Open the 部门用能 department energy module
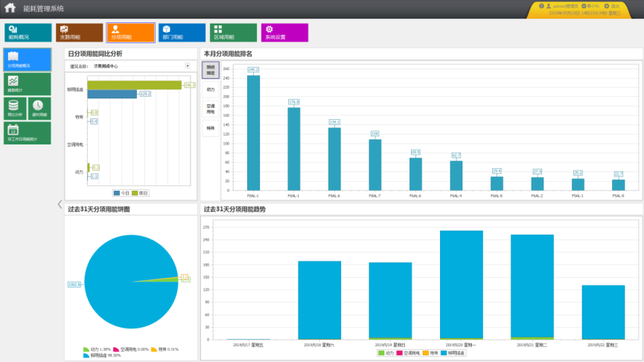This screenshot has width=644, height=362. coord(182,32)
